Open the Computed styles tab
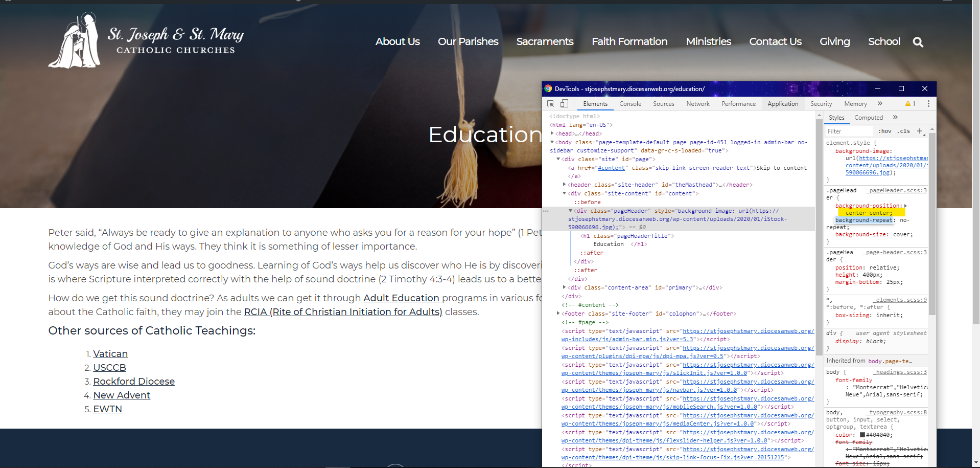 coord(868,118)
